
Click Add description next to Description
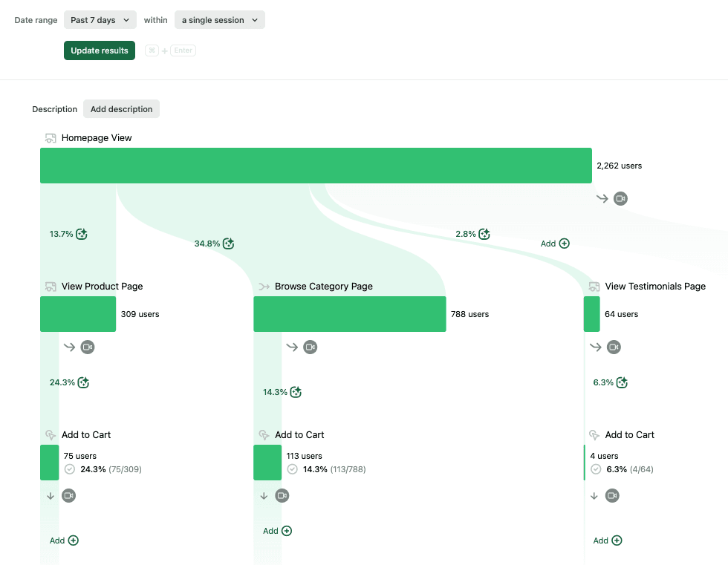click(x=121, y=108)
